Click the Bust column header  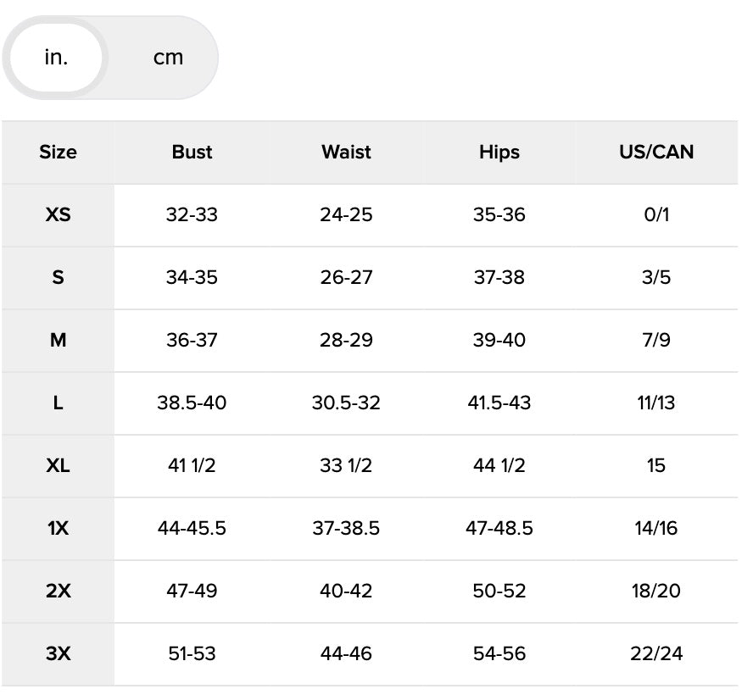(192, 153)
